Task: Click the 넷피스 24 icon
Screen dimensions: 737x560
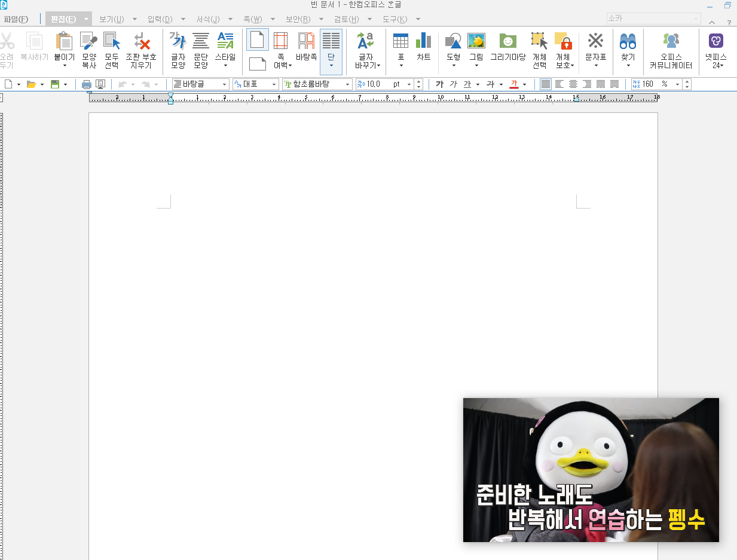Action: 715,41
